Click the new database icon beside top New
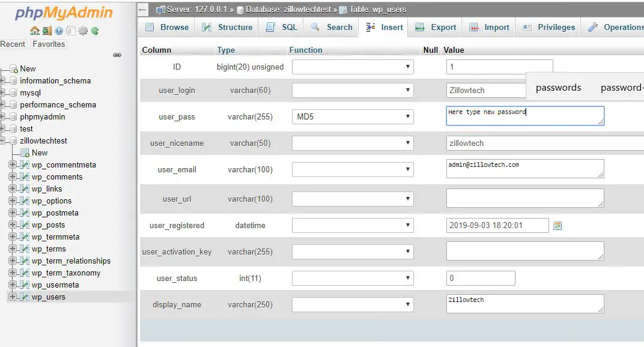The height and width of the screenshot is (347, 644). click(14, 68)
